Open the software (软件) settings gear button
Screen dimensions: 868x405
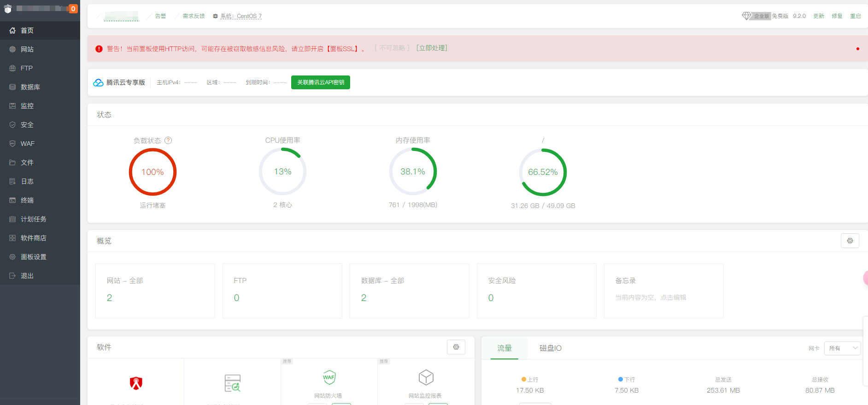(456, 347)
